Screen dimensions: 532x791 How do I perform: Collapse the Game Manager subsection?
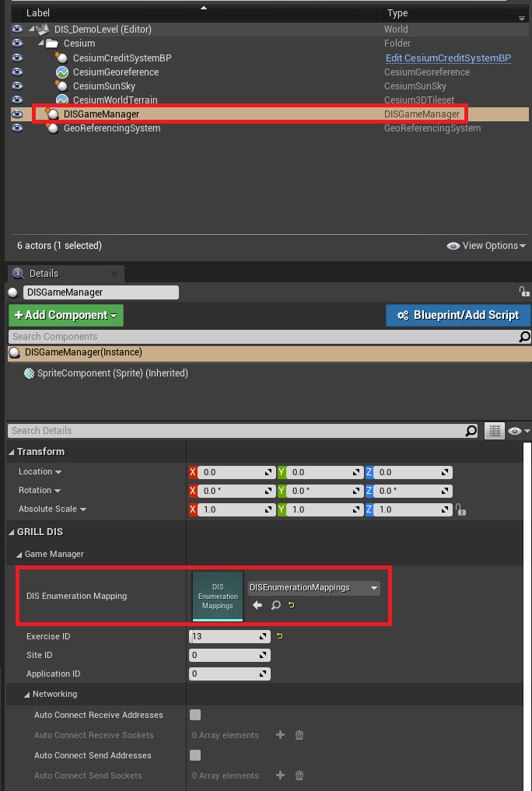pos(19,555)
